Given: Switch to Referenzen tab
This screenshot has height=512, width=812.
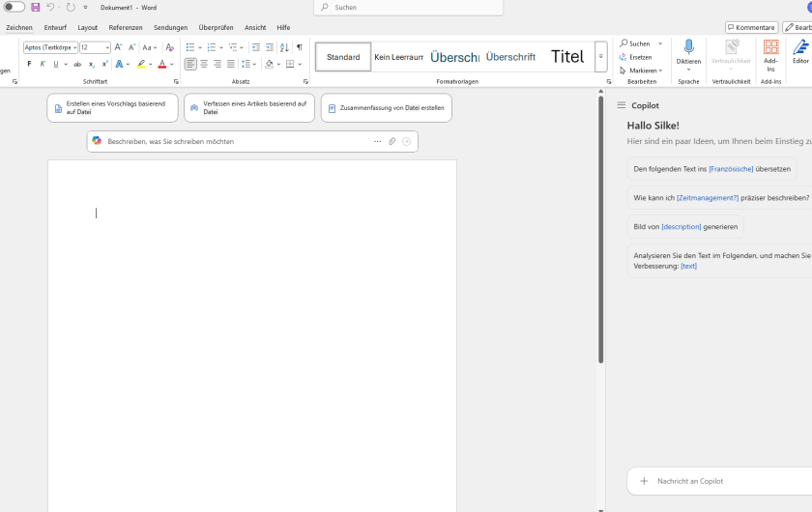Looking at the screenshot, I should click(x=126, y=27).
